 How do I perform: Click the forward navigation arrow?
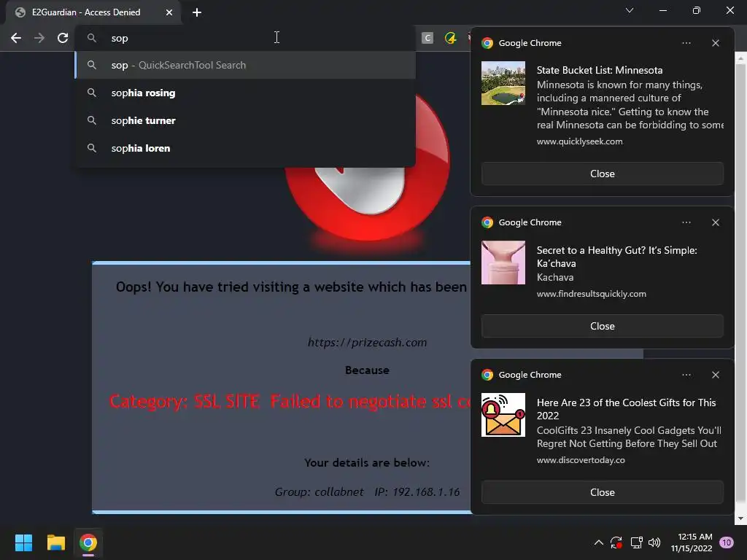click(x=39, y=38)
